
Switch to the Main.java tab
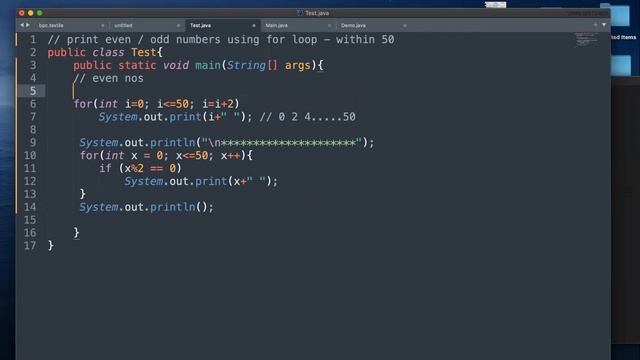(x=276, y=25)
